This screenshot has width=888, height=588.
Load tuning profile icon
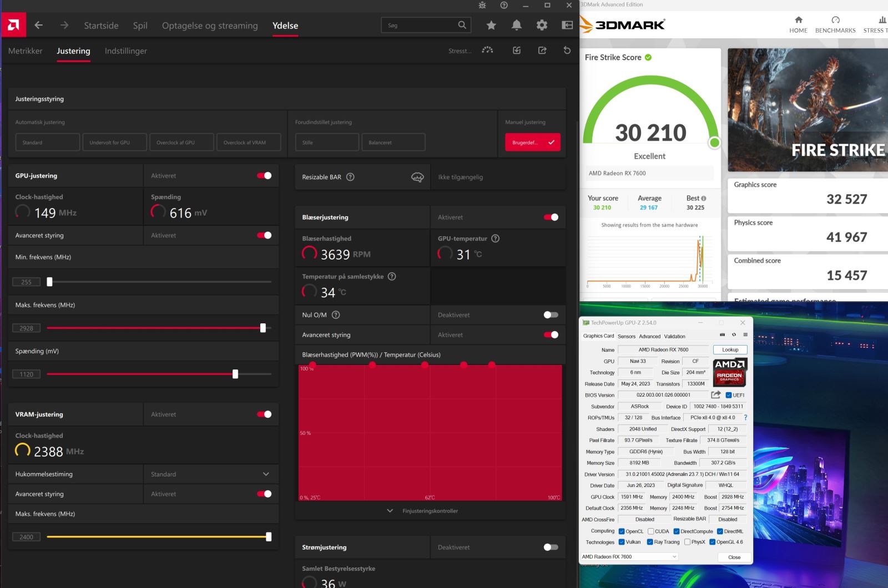pos(517,50)
